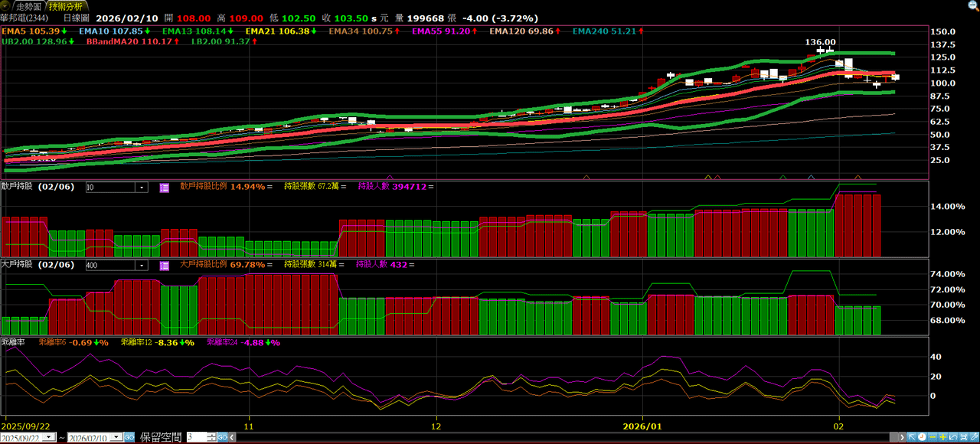This screenshot has height=444, width=980.
Task: Click the horizontal chart scrollbar thumb
Action: (893, 437)
